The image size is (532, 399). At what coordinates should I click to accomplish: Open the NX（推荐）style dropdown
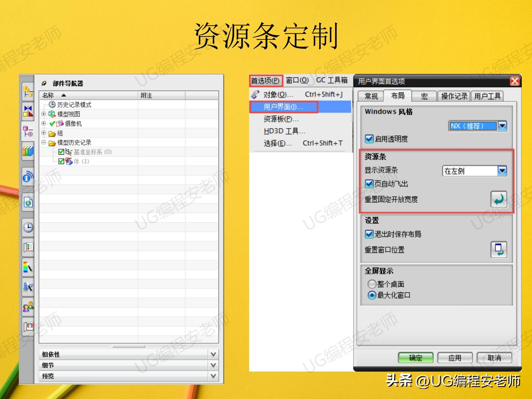click(x=503, y=126)
